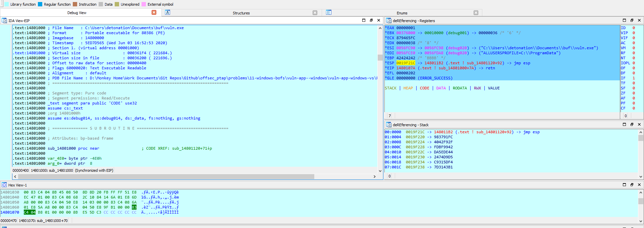Click the IDA View scrollbar down arrow

pos(380,171)
